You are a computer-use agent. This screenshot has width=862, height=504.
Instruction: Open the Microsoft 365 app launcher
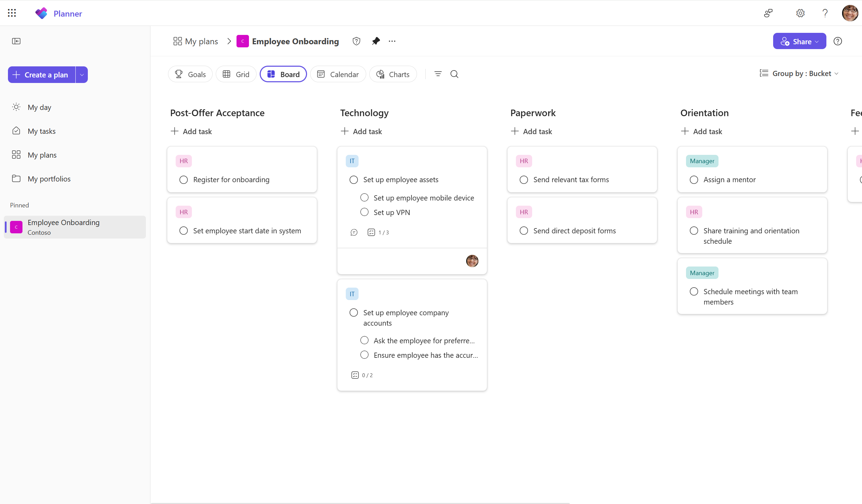(x=12, y=13)
